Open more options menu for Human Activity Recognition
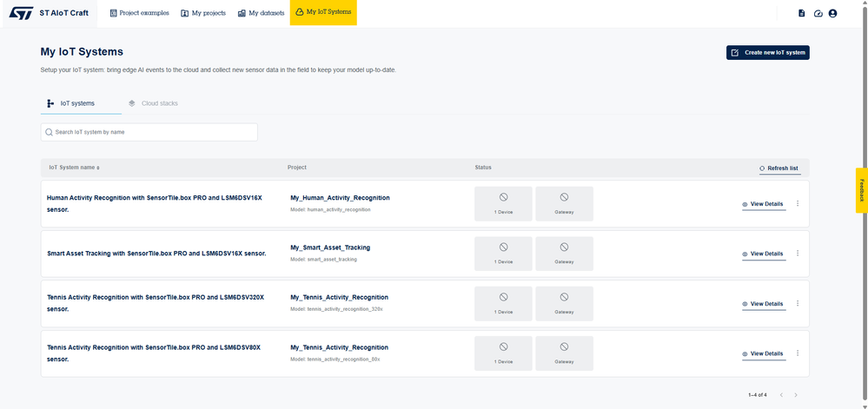This screenshot has width=868, height=409. tap(798, 204)
